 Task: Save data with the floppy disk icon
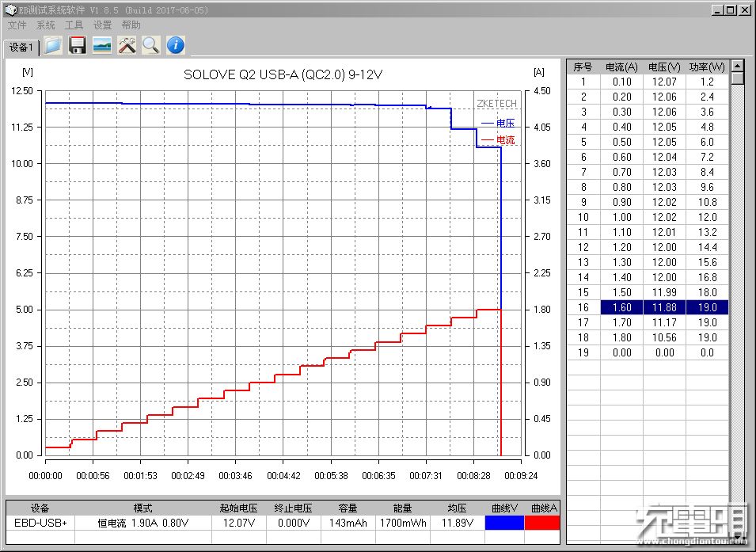coord(77,45)
